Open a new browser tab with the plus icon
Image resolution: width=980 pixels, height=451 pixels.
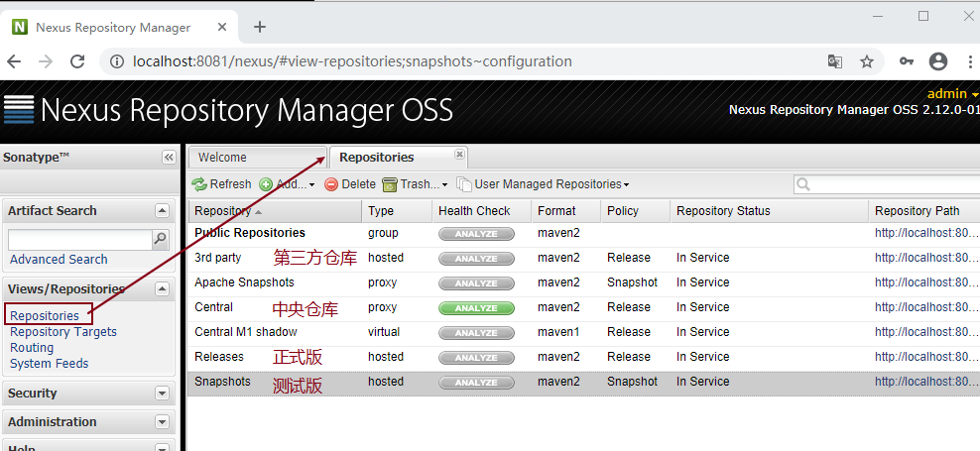(260, 27)
